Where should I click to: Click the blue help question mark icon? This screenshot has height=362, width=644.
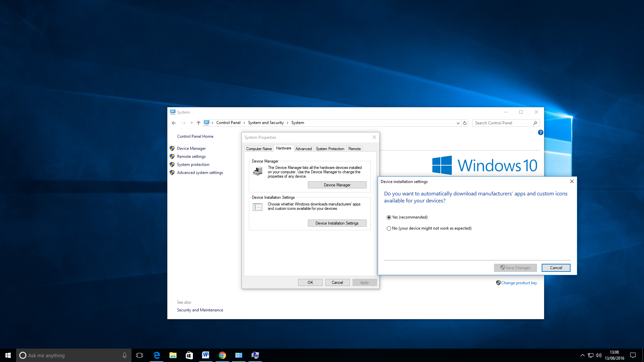point(540,132)
